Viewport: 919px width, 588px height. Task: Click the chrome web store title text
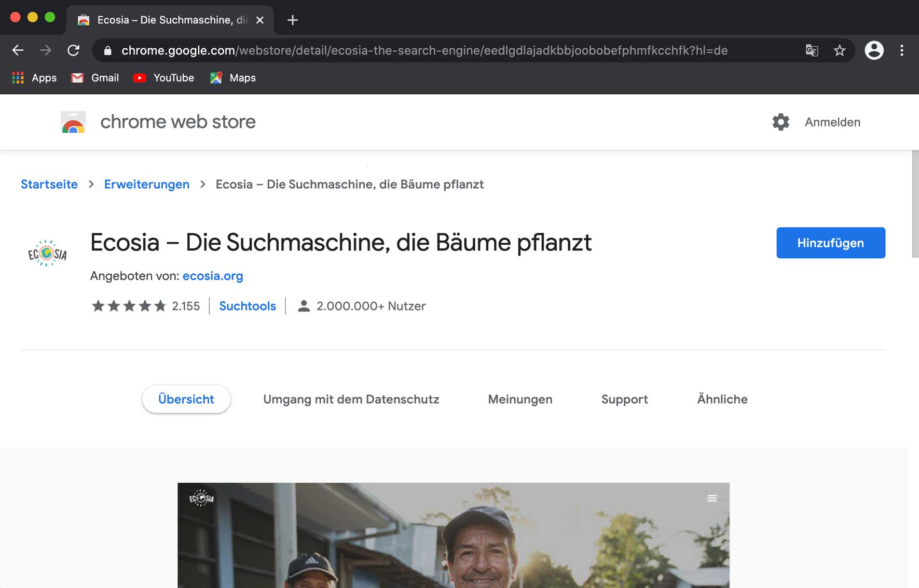click(x=178, y=122)
